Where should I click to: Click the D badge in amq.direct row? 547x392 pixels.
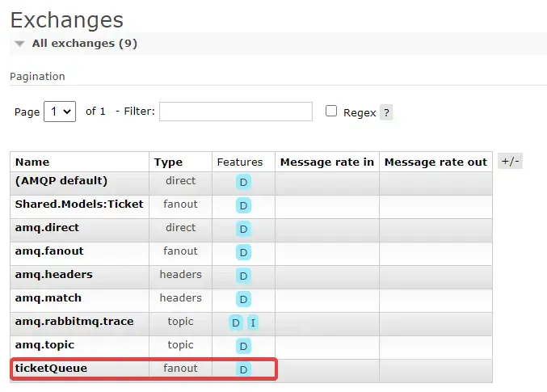coord(243,229)
